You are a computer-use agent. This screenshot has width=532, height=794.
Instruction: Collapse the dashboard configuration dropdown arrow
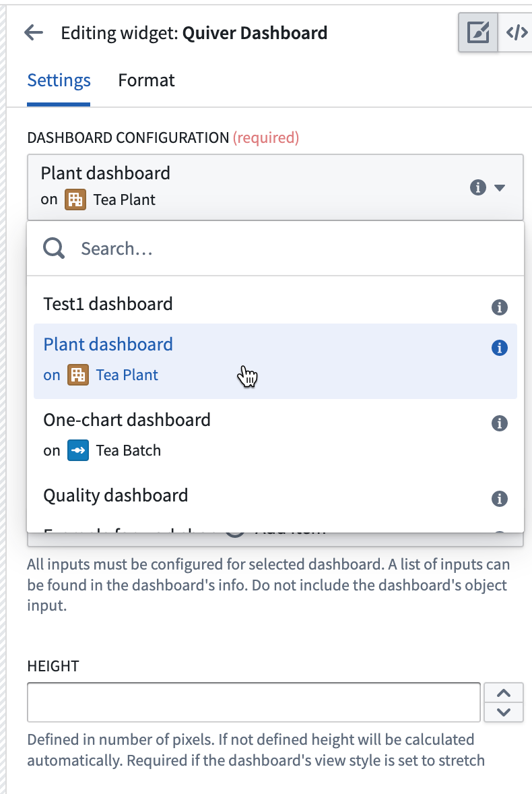point(500,188)
